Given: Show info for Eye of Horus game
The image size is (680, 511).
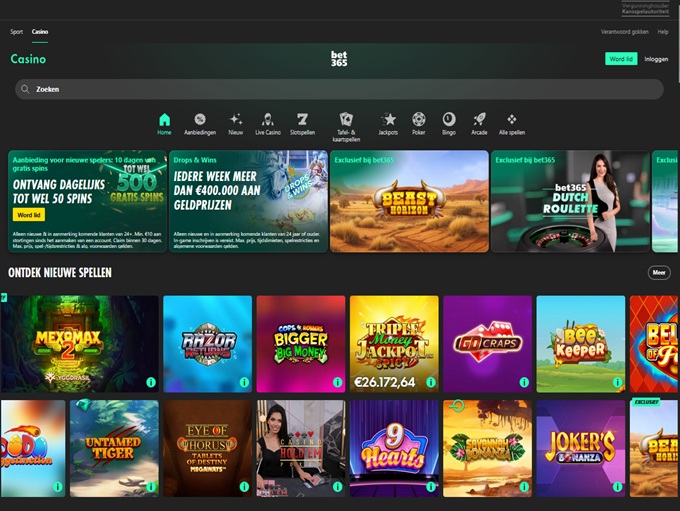Looking at the screenshot, I should tap(244, 487).
